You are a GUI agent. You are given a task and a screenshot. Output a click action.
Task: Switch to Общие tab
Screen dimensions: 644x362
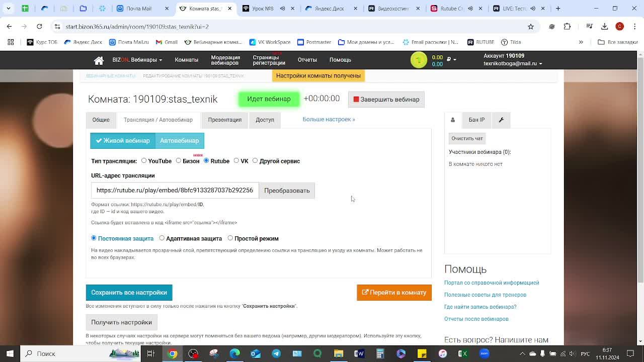pyautogui.click(x=101, y=120)
